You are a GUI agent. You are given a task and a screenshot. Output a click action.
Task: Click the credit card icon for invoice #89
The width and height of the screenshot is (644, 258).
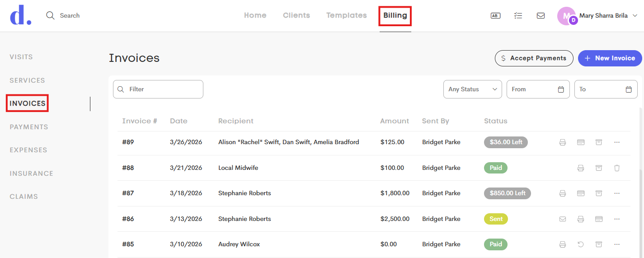(x=581, y=142)
